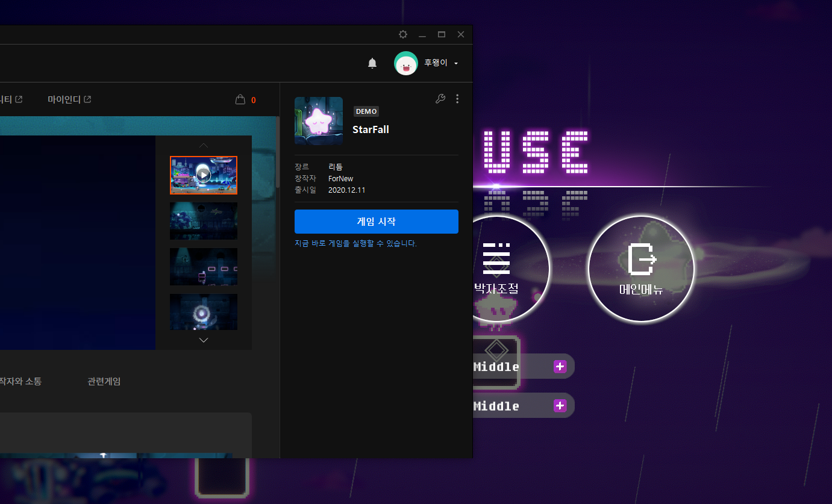The height and width of the screenshot is (504, 832).
Task: Click the page vertical scrollbar
Action: click(278, 154)
